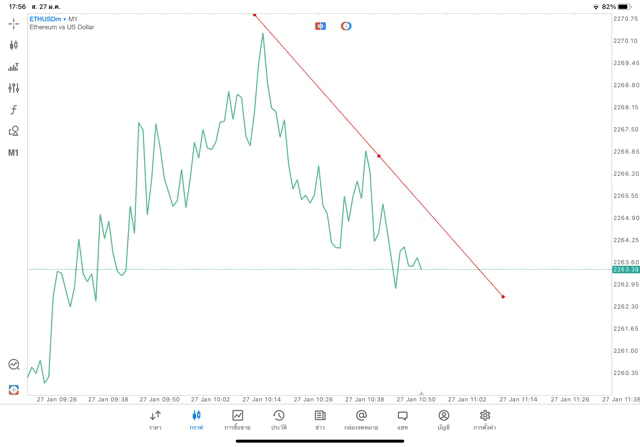Select the crosshair cursor tool
This screenshot has width=640, height=447.
point(14,23)
